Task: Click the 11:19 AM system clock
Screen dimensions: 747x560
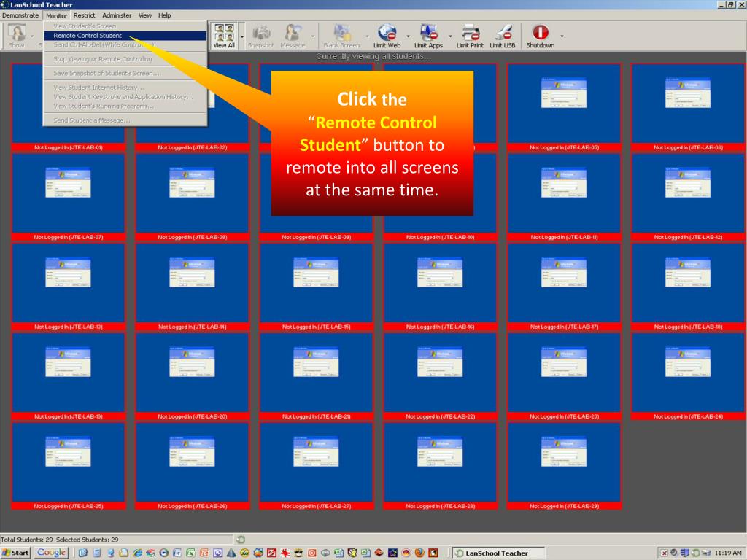Action: pyautogui.click(x=728, y=553)
